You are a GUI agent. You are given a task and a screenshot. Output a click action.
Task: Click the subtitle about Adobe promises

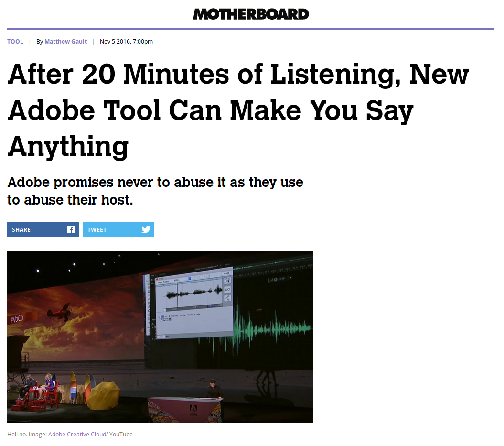(155, 191)
